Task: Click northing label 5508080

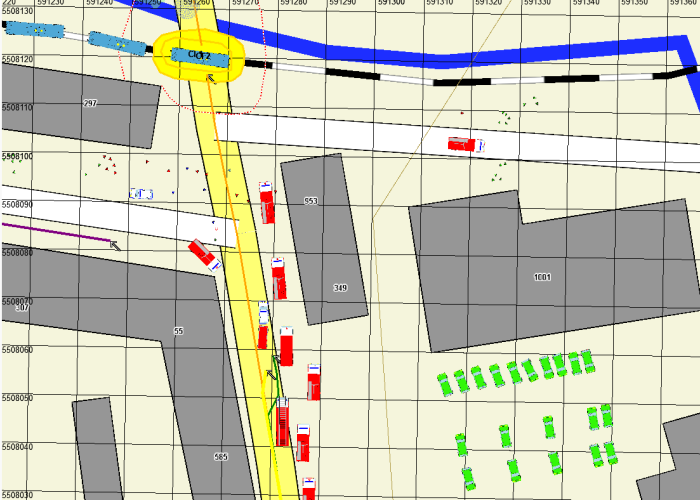Action: pos(17,253)
